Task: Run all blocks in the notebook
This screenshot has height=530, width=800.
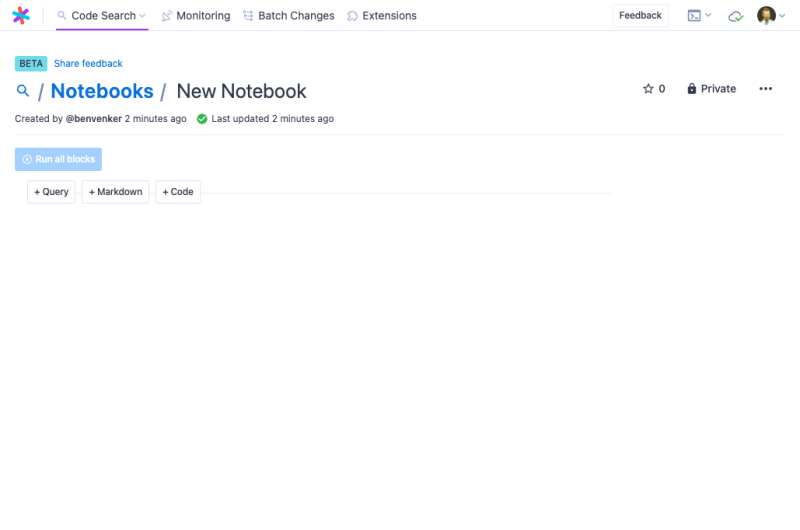Action: coord(58,159)
